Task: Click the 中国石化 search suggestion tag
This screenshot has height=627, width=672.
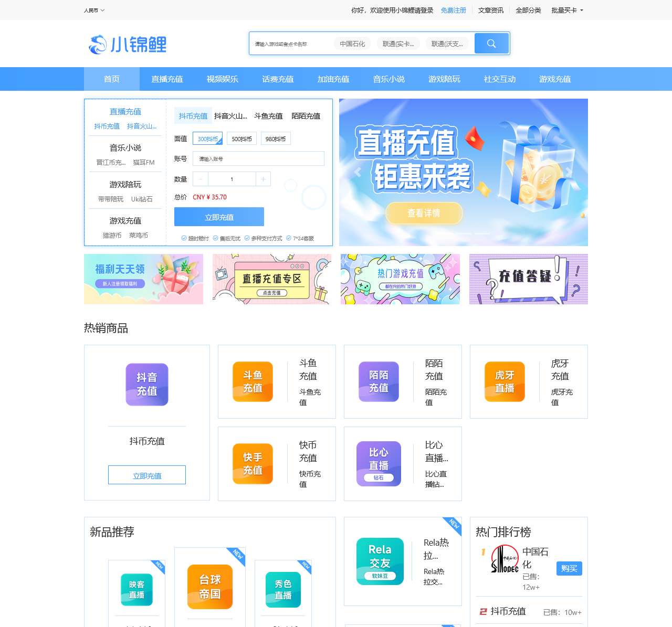Action: 352,44
